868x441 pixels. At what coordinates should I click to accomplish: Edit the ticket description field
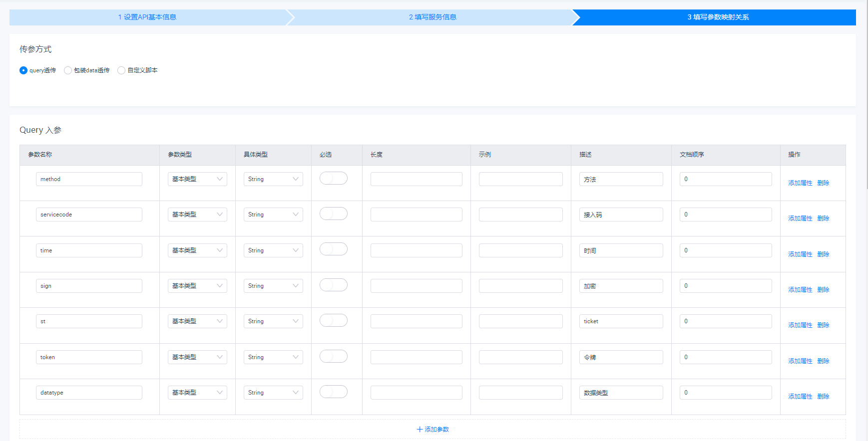621,321
